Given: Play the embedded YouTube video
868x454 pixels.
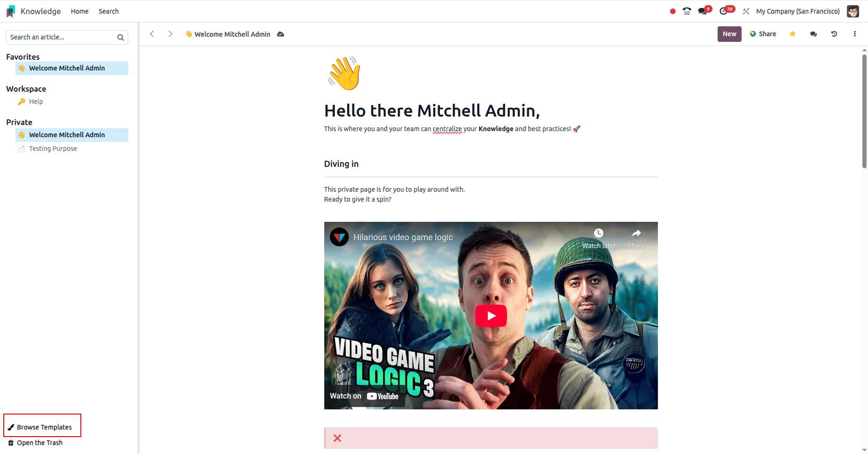Looking at the screenshot, I should pos(491,316).
